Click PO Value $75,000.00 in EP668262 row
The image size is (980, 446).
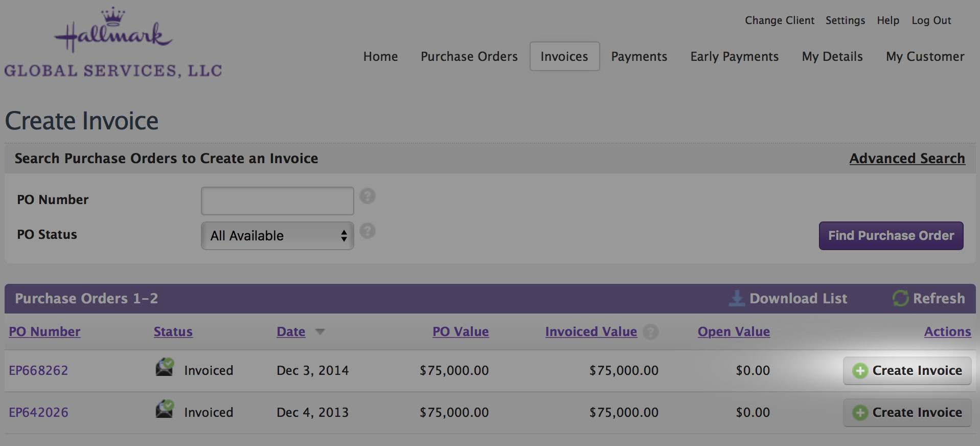(454, 371)
